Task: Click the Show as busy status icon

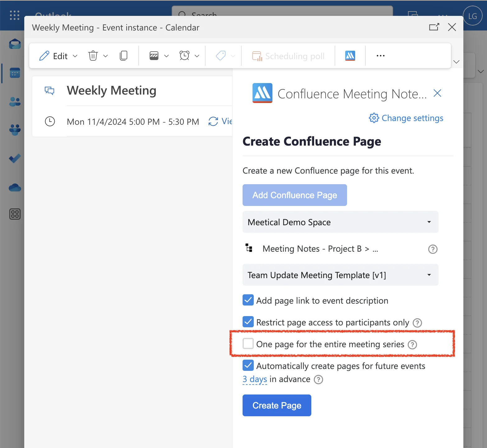Action: coord(154,56)
